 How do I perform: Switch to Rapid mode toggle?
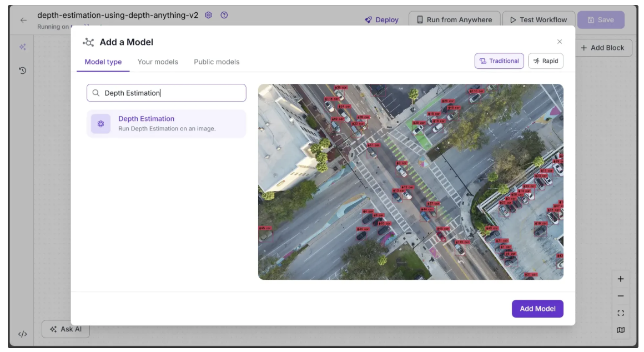(x=545, y=61)
